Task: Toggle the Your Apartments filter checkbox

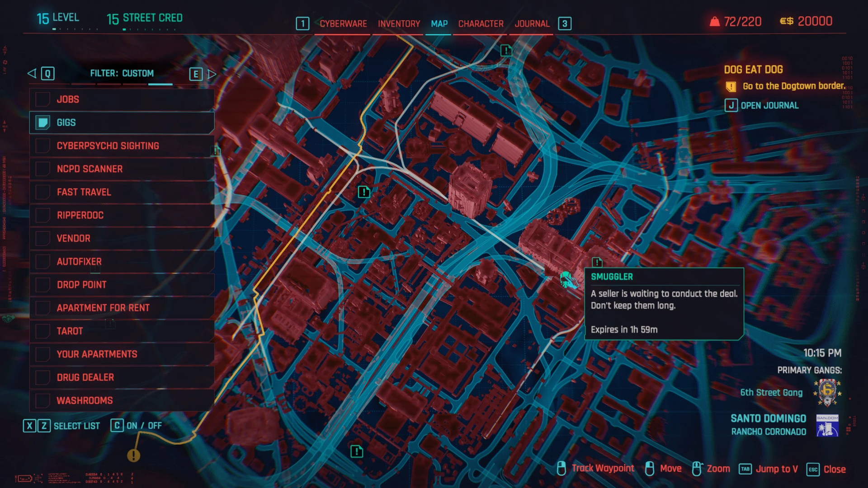Action: pos(43,354)
